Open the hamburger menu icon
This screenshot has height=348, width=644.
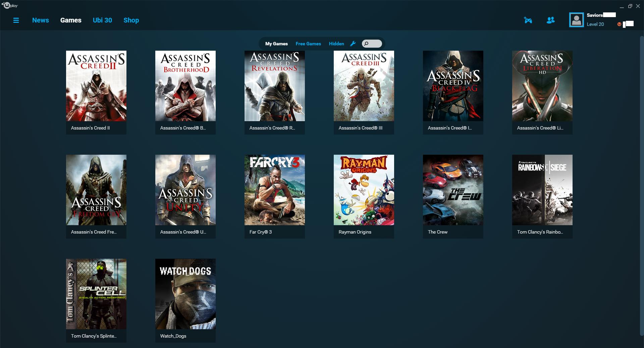[x=16, y=20]
